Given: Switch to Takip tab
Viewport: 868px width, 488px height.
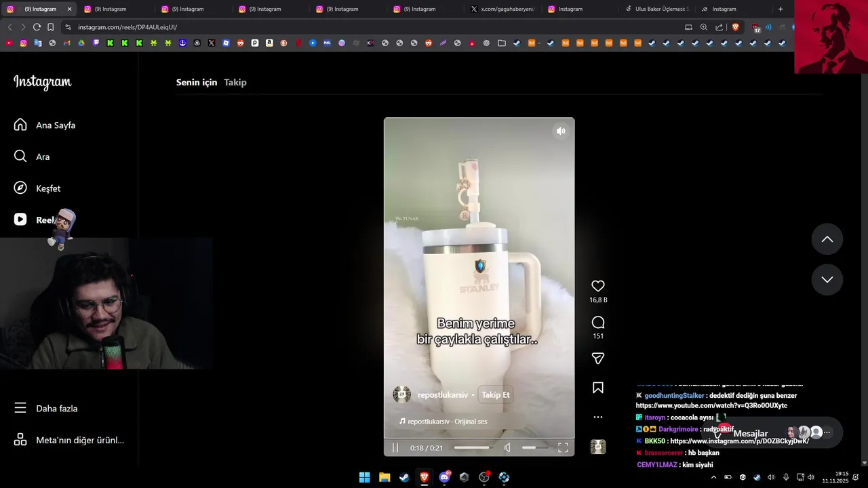Looking at the screenshot, I should [235, 82].
